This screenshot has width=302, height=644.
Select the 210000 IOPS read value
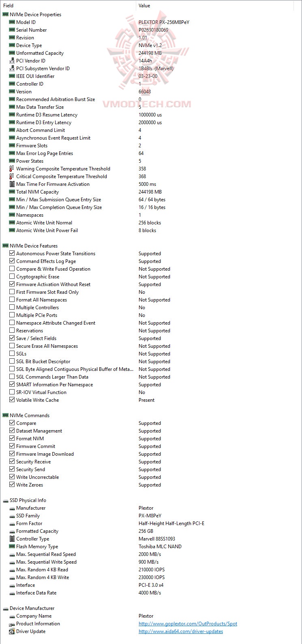(x=152, y=570)
